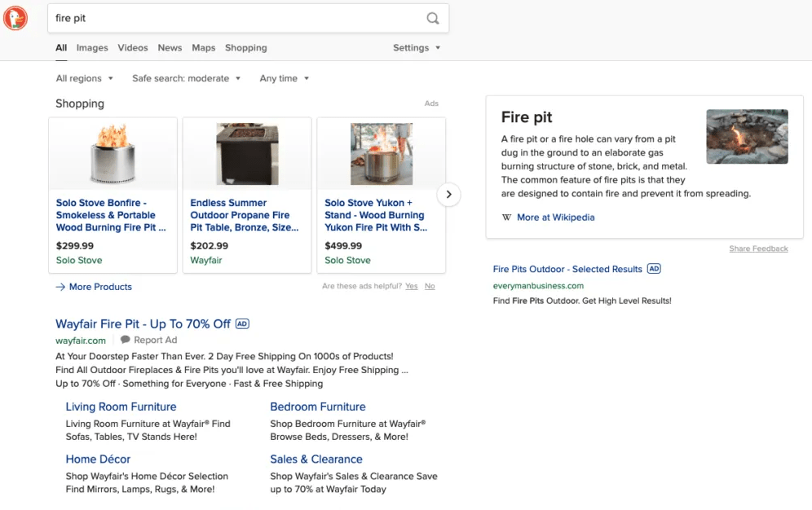
Task: Click the Report Ad link
Action: click(x=156, y=340)
